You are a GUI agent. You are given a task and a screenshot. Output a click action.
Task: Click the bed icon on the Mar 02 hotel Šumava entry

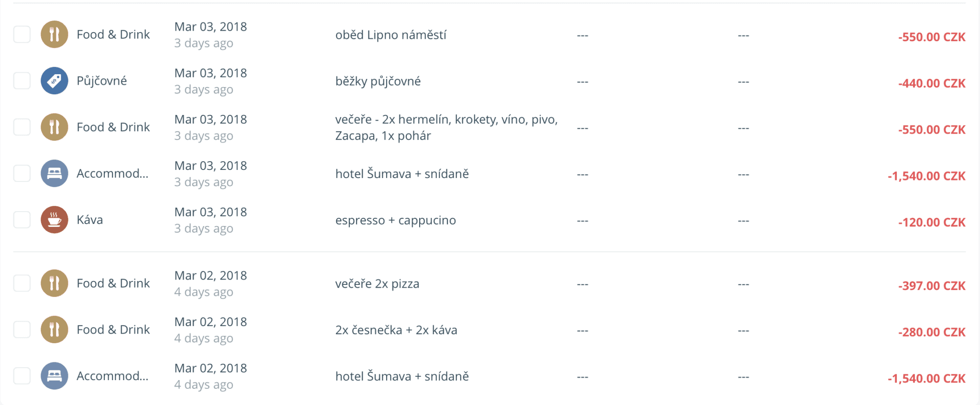tap(54, 376)
